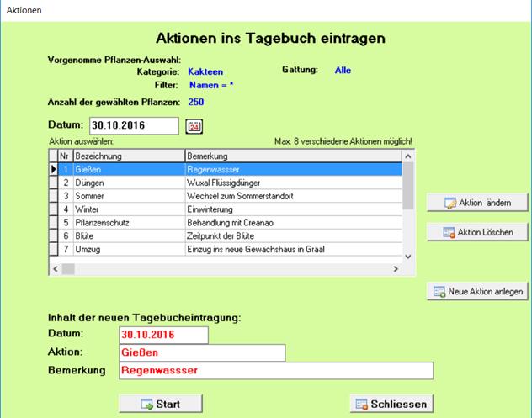Choose the Sommer action row

[126, 196]
